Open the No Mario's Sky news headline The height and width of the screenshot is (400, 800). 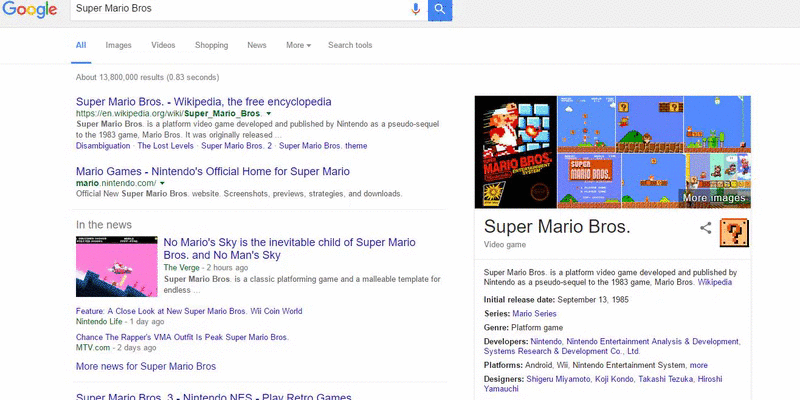(289, 248)
